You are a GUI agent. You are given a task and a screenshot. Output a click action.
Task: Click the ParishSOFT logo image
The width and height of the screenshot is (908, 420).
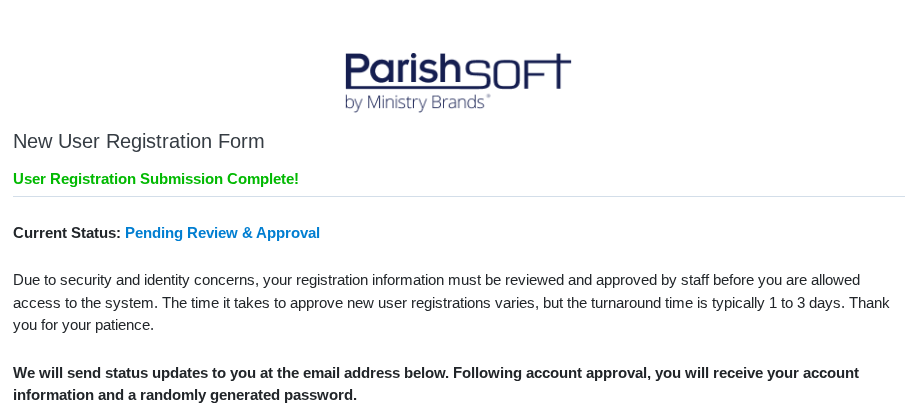(x=457, y=81)
